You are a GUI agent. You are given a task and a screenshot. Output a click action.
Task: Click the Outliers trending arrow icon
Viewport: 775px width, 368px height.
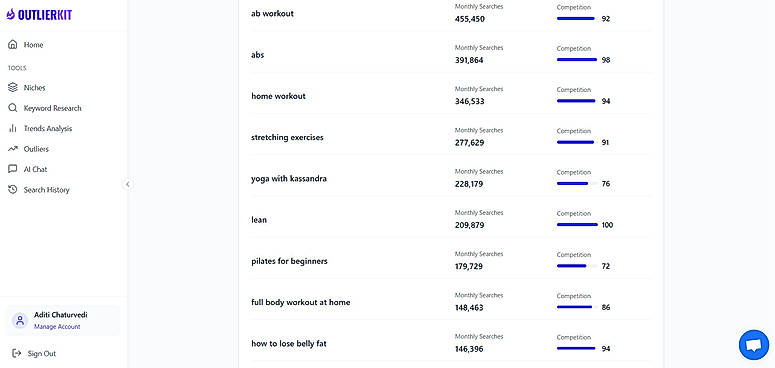[13, 149]
